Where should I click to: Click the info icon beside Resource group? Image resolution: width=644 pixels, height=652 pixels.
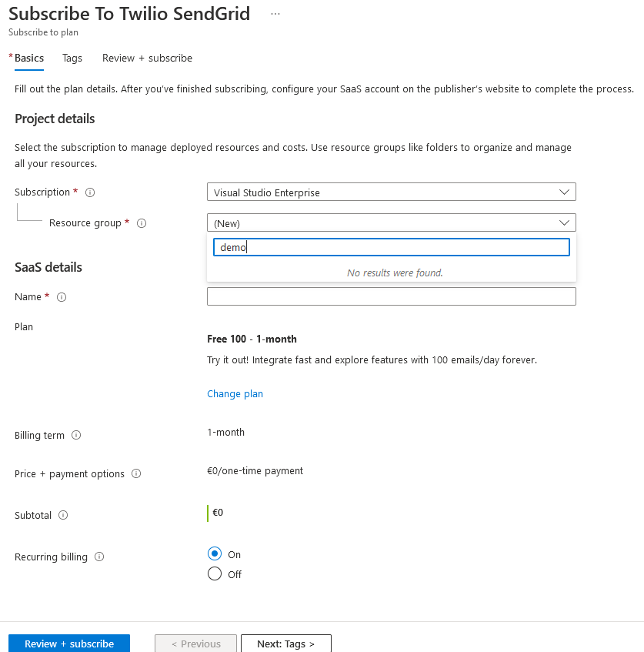[x=141, y=223]
